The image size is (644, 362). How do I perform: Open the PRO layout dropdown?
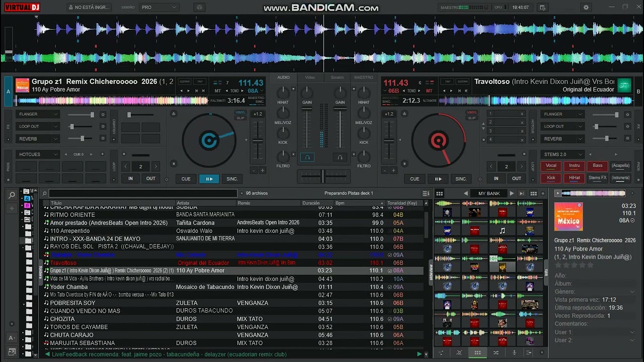point(159,8)
